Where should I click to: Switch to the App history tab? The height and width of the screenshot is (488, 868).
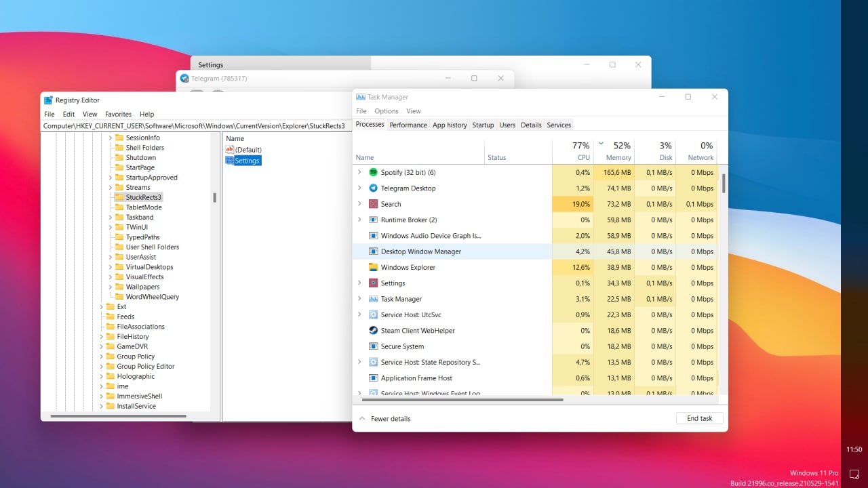point(450,125)
